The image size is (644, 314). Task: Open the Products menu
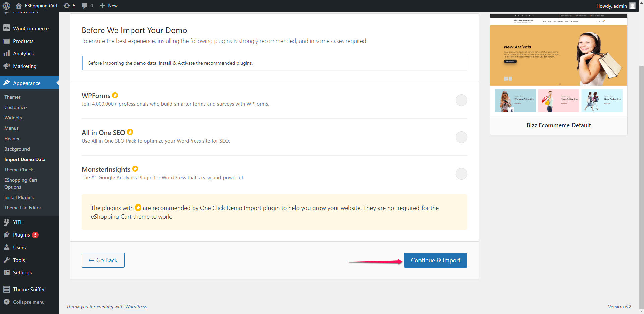tap(30, 41)
